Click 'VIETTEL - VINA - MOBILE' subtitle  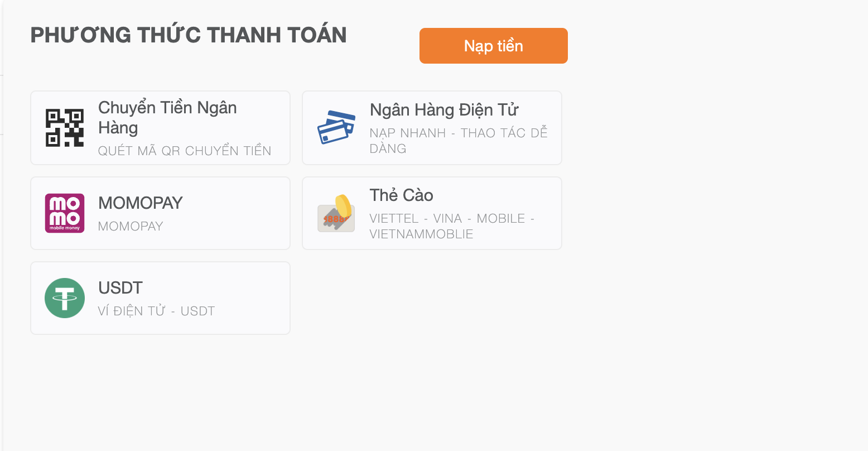(449, 218)
